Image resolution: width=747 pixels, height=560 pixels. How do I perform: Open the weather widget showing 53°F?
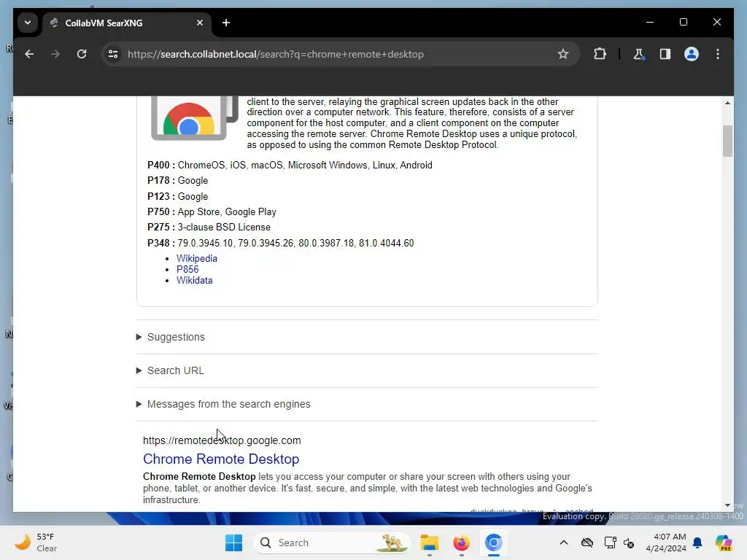point(36,542)
